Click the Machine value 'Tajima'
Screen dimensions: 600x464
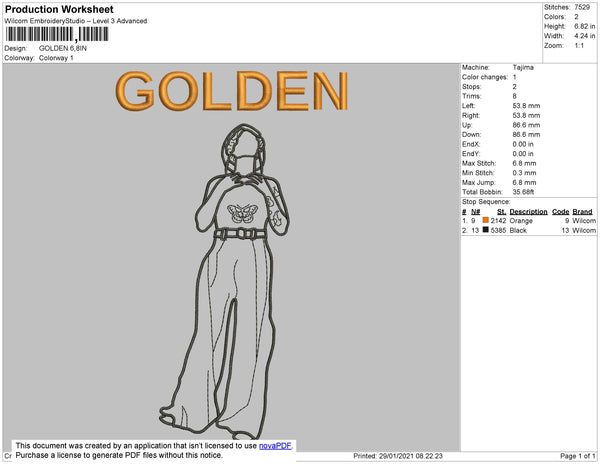coord(523,67)
